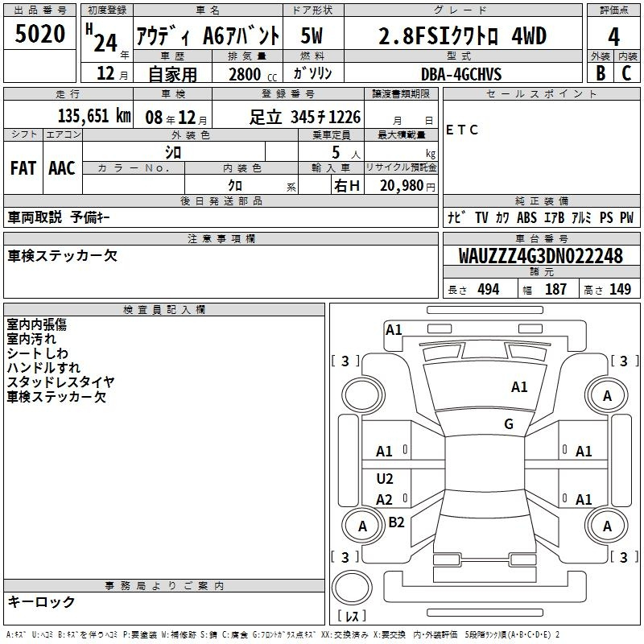This screenshot has height=644, width=644.
Task: Select the B2 damage mark on diagram
Action: coord(397,522)
